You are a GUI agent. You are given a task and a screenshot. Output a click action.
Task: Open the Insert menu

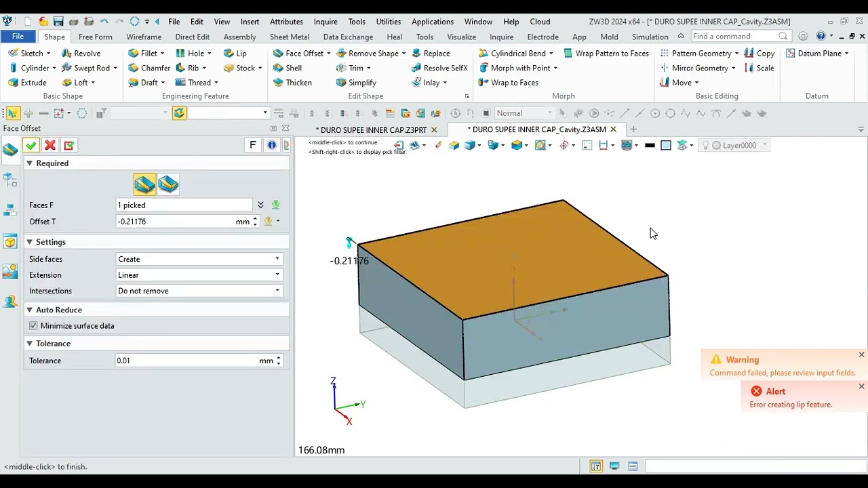(250, 22)
